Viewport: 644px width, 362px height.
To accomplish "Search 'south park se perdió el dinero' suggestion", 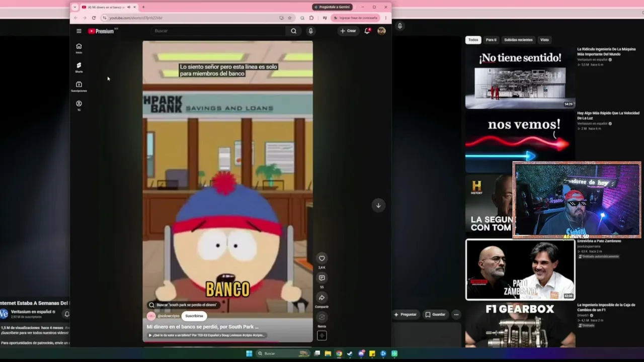I will tap(183, 305).
